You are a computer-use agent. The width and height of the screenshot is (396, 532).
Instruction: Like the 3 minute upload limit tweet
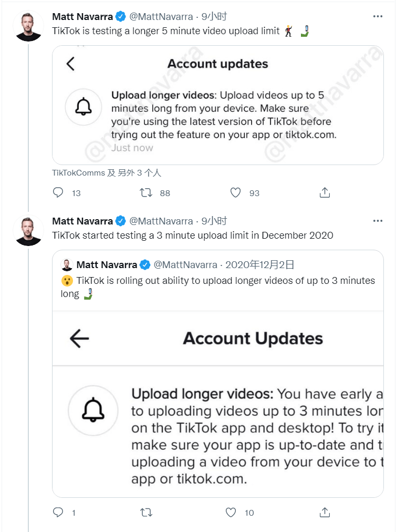tap(231, 512)
